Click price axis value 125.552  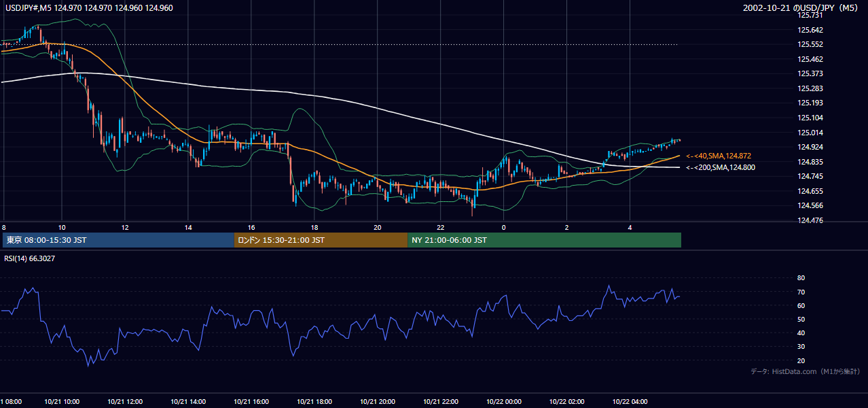click(810, 44)
